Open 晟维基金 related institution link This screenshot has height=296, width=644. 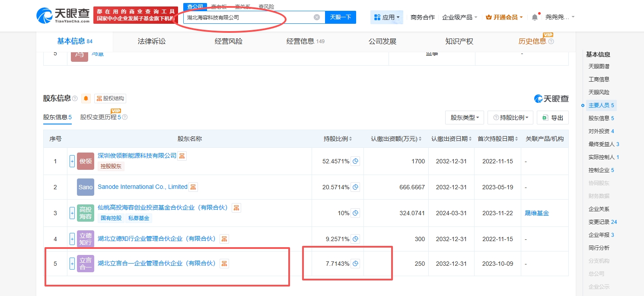[x=537, y=213]
